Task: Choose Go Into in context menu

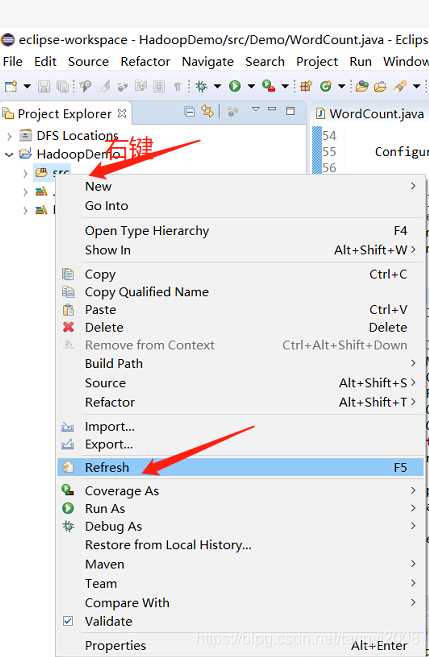Action: tap(240, 206)
